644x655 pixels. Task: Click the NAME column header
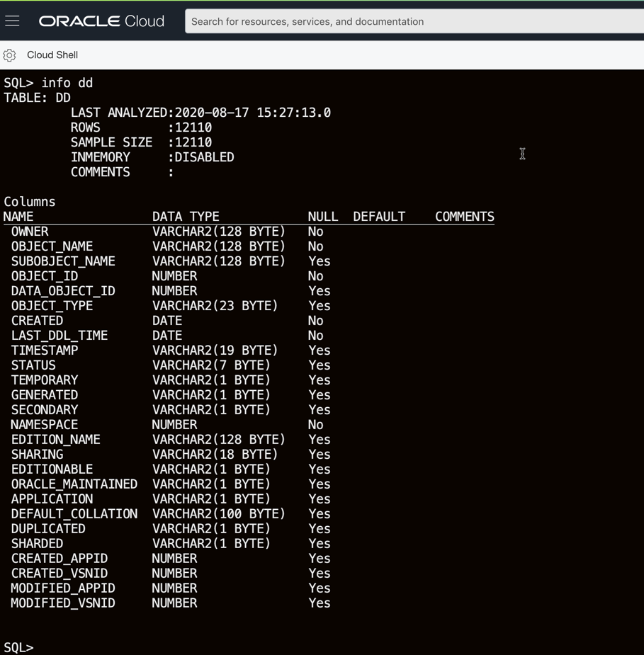pyautogui.click(x=18, y=217)
